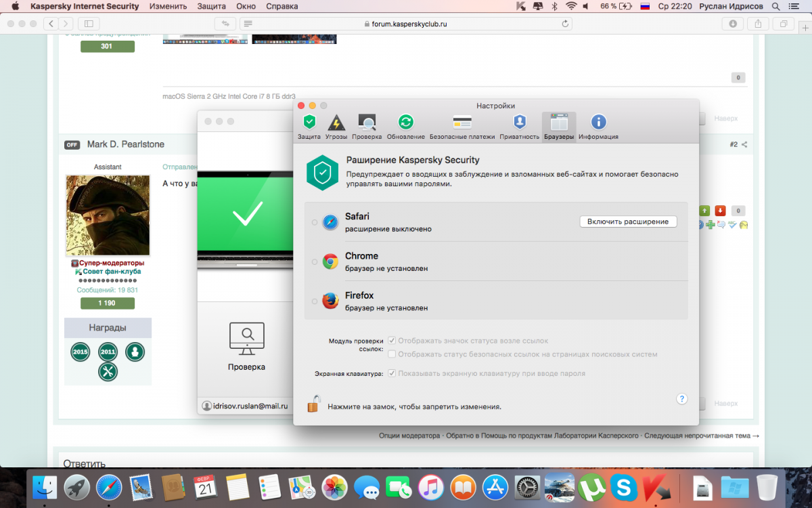Open Trash in the Dock

point(767,487)
